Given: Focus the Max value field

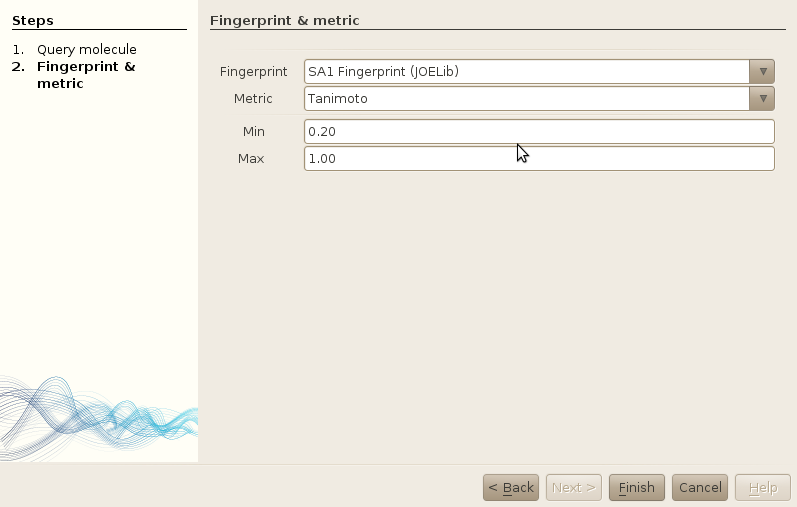Looking at the screenshot, I should pyautogui.click(x=539, y=159).
